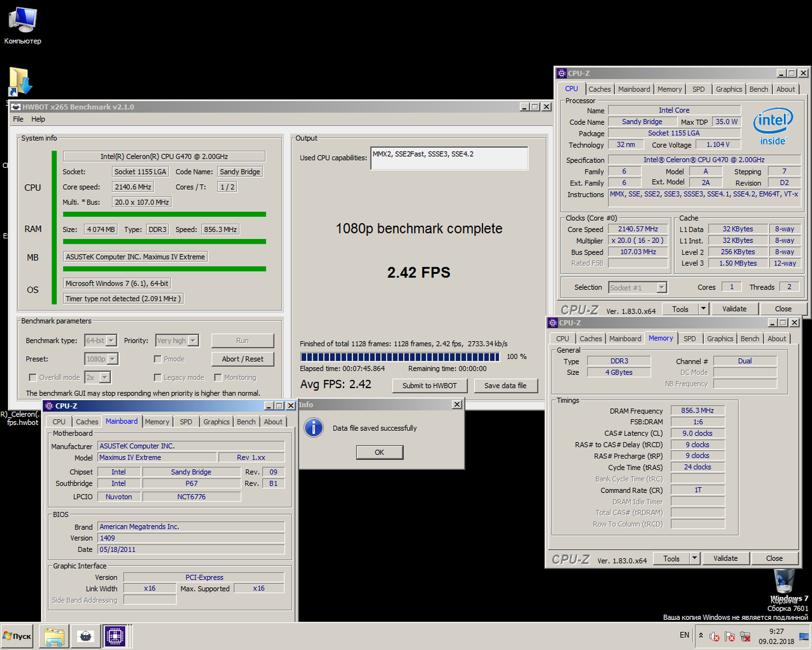Click the disabled Run button

click(x=242, y=341)
